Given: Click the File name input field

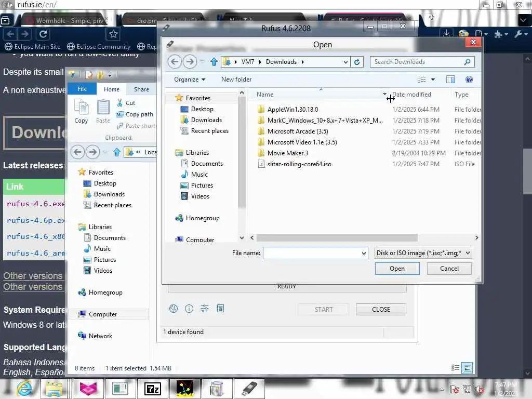Looking at the screenshot, I should pyautogui.click(x=312, y=253).
